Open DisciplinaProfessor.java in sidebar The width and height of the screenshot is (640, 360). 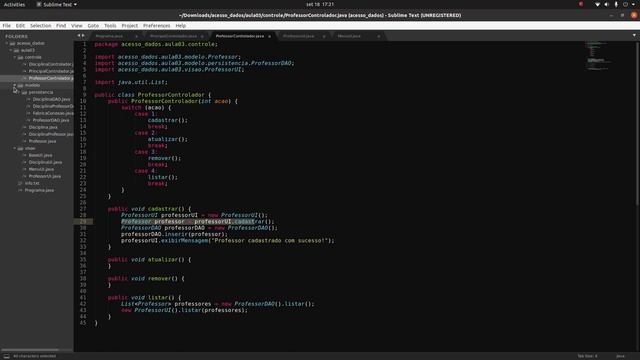[51, 134]
